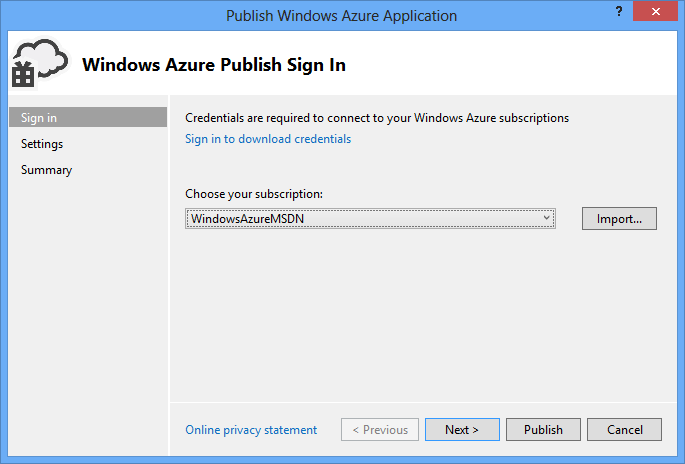Viewport: 685px width, 464px height.
Task: Select the Sign in step
Action: point(88,118)
